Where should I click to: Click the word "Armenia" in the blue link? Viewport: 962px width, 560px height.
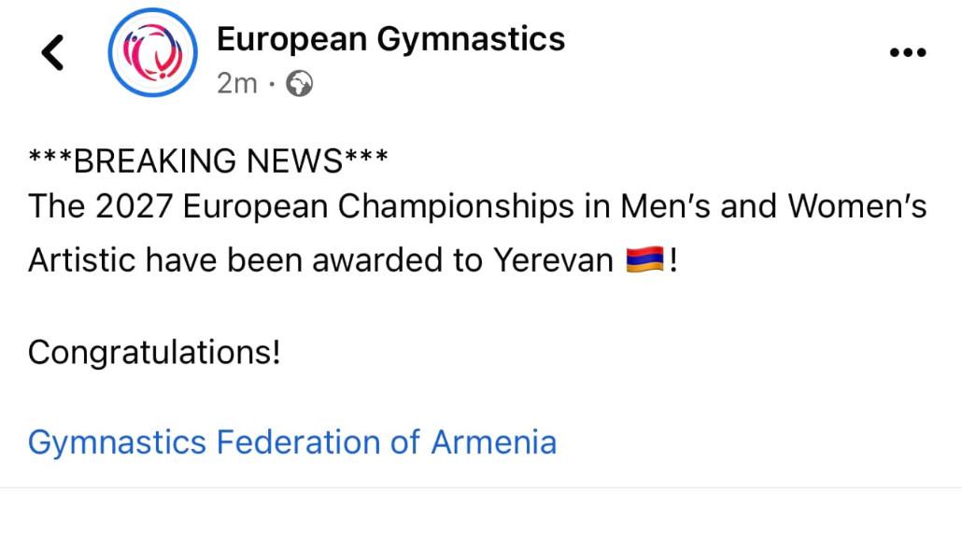pyautogui.click(x=493, y=441)
